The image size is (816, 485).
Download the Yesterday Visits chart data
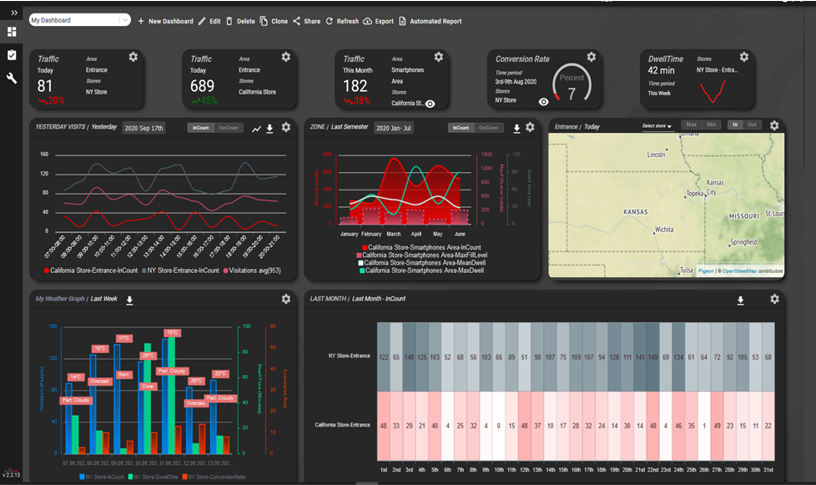270,129
